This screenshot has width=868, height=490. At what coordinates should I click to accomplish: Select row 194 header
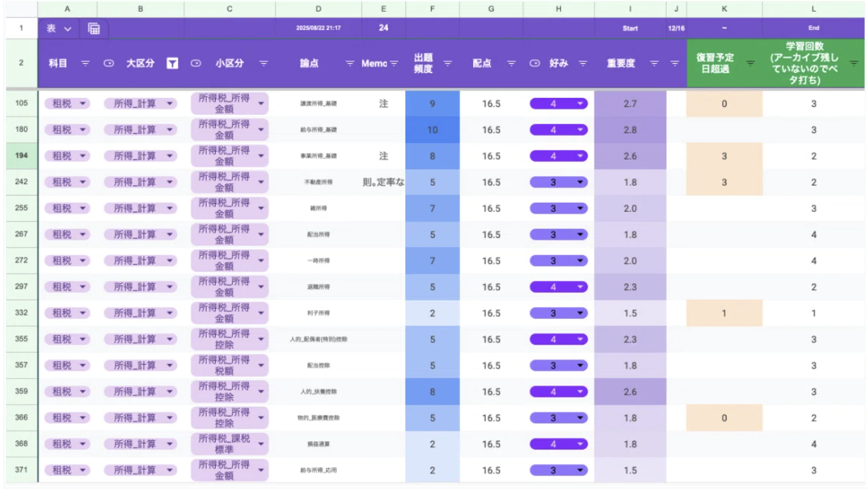[21, 156]
